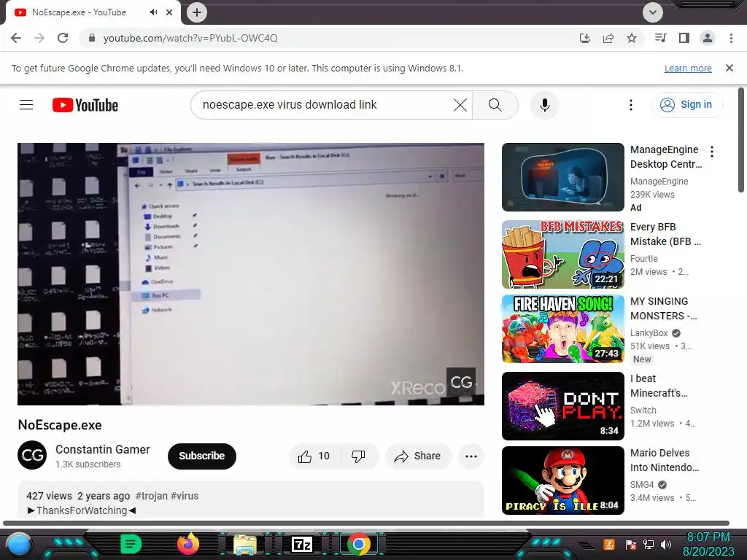The height and width of the screenshot is (560, 747).
Task: Play the I beat Minecraft's video thumbnail
Action: (x=562, y=405)
